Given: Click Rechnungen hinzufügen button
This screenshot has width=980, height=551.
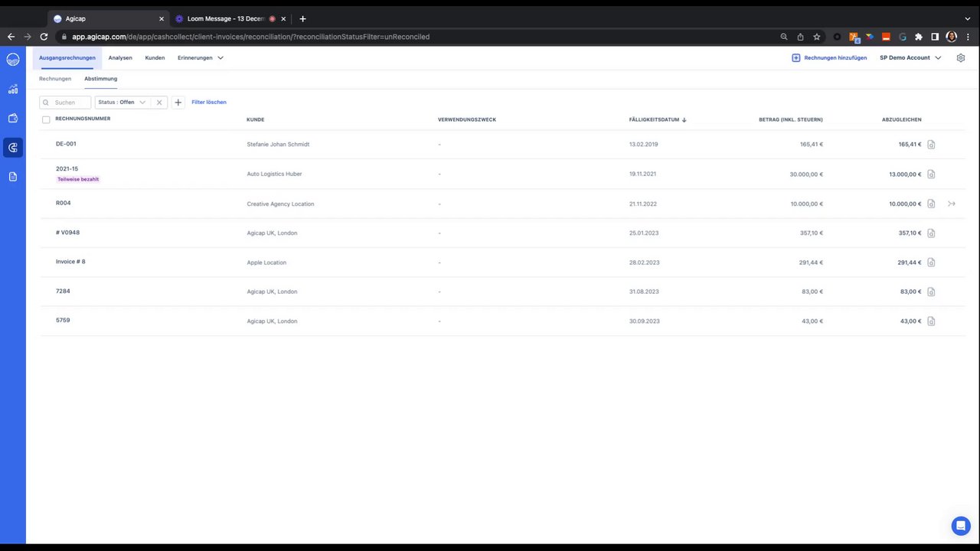Looking at the screenshot, I should [829, 57].
